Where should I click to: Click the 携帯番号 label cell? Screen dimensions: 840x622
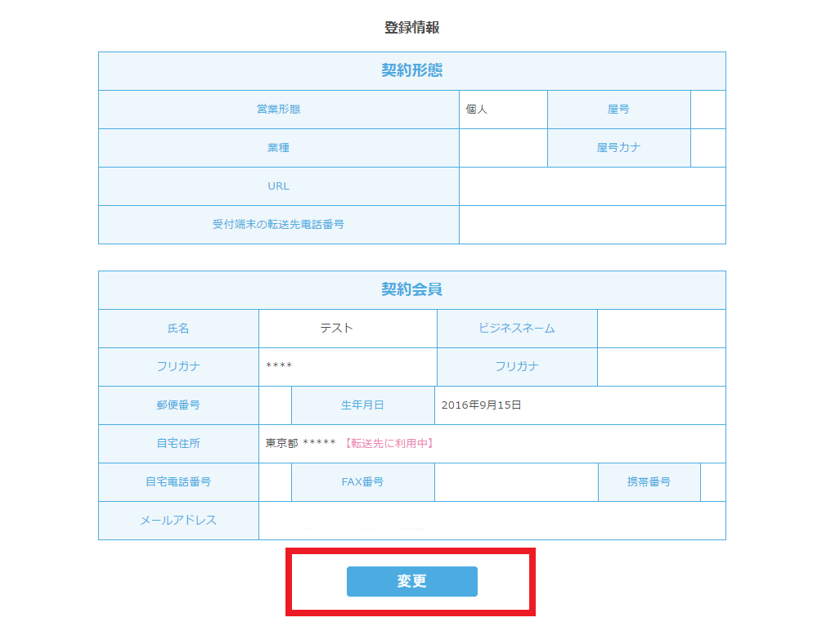click(x=649, y=481)
